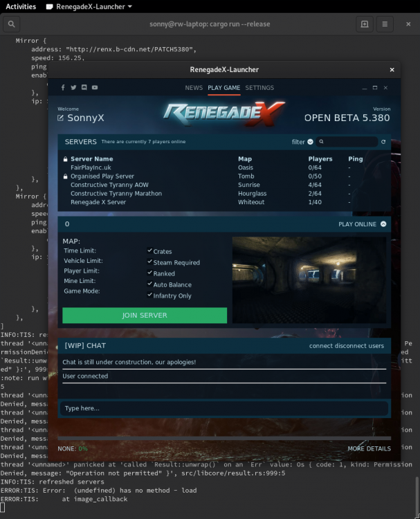Open the YouTube icon in launcher header
Viewport: 420px width, 519px height.
tap(95, 87)
